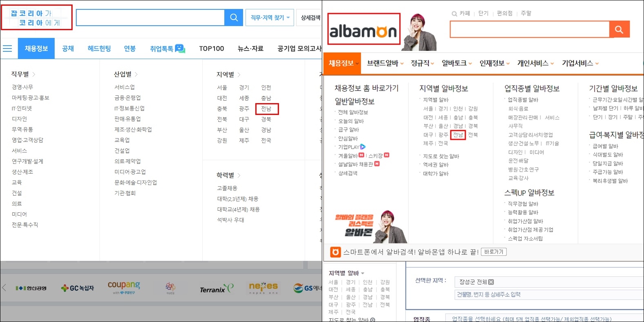Click the 알바의 플랜을 리스펙트 알바몬 banner
Viewport: 644px width, 322px height.
pyautogui.click(x=370, y=226)
